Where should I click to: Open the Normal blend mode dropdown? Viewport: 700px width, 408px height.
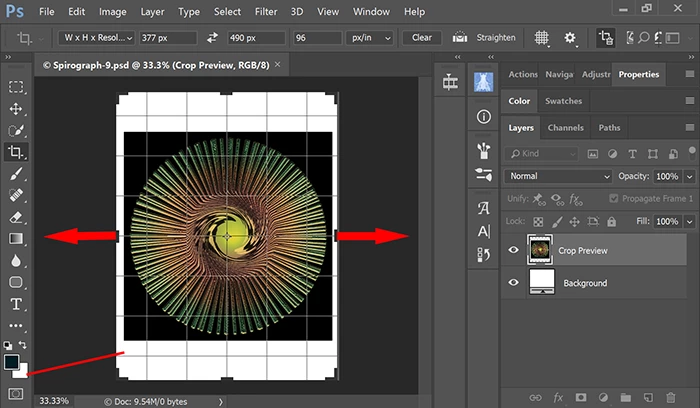coord(558,176)
